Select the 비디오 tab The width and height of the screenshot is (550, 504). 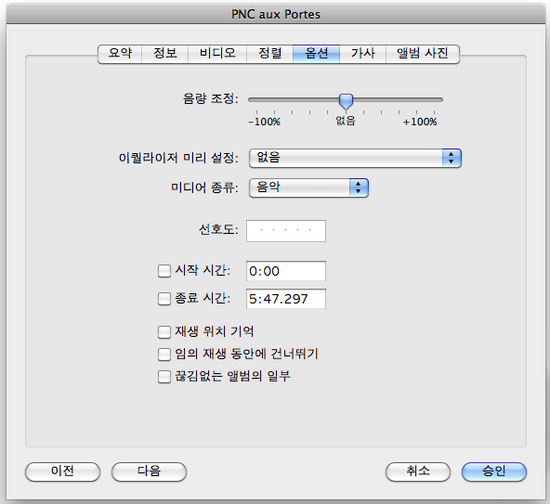(217, 53)
